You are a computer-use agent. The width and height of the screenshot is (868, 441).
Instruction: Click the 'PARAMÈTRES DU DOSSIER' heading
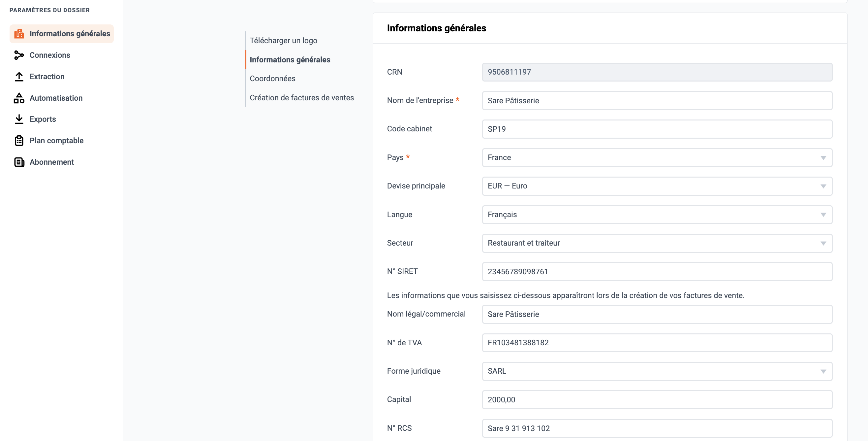click(49, 10)
